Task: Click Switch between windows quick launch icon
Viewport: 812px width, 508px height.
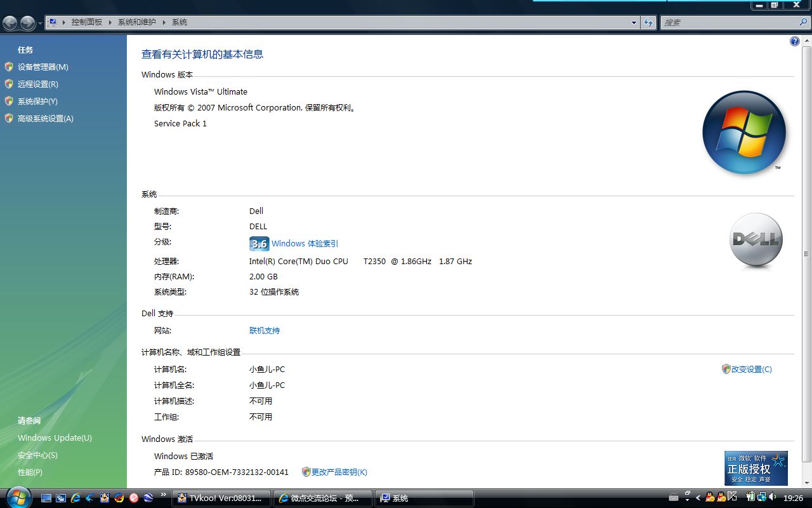Action: pyautogui.click(x=61, y=498)
